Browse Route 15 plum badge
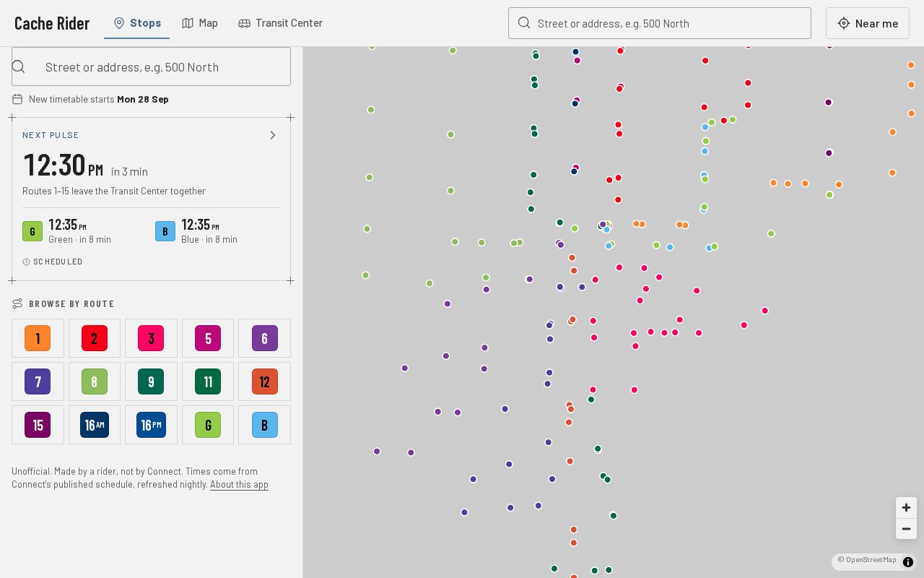The width and height of the screenshot is (924, 578). (x=38, y=425)
